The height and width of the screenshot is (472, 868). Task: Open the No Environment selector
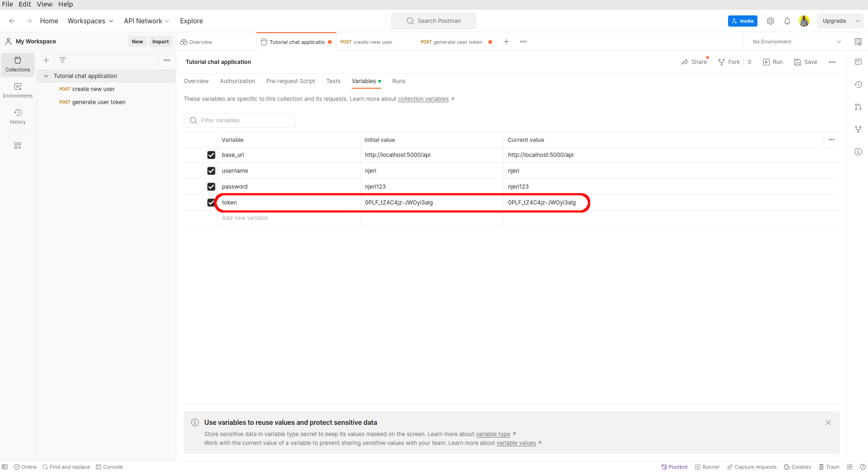click(797, 42)
